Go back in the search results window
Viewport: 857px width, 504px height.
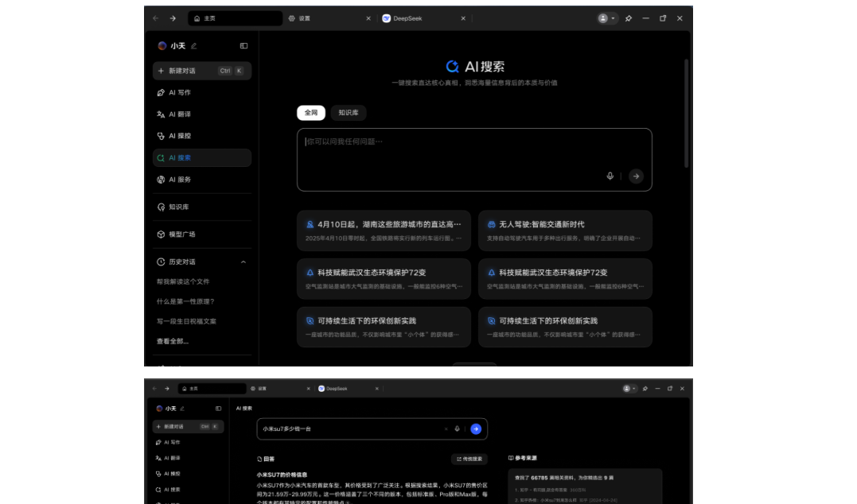click(154, 389)
